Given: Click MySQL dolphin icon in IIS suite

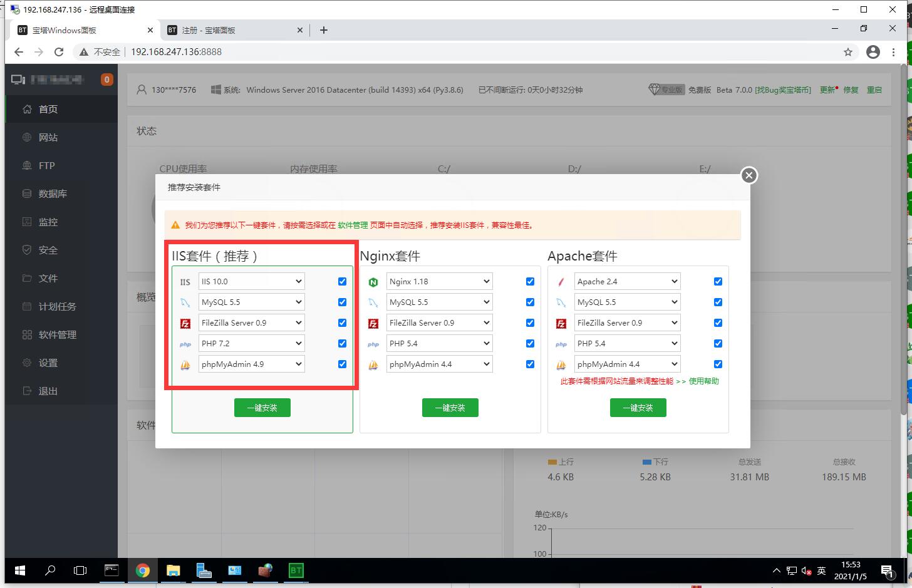Looking at the screenshot, I should click(x=185, y=303).
